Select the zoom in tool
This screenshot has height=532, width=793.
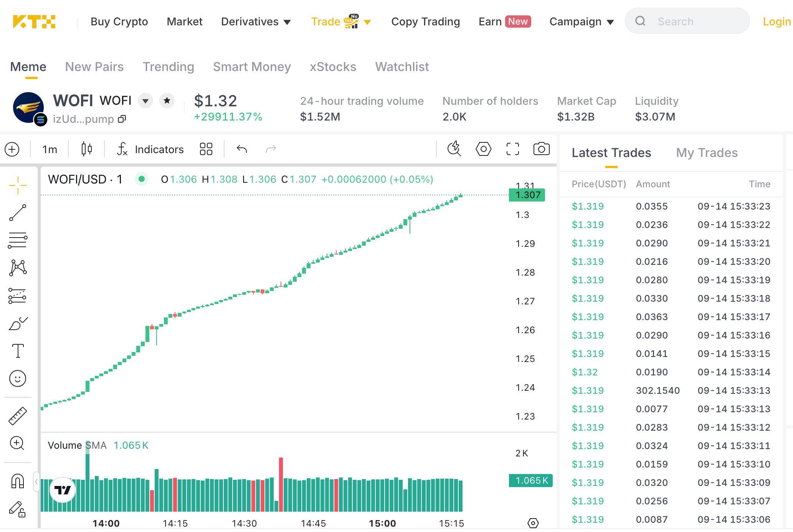tap(18, 444)
